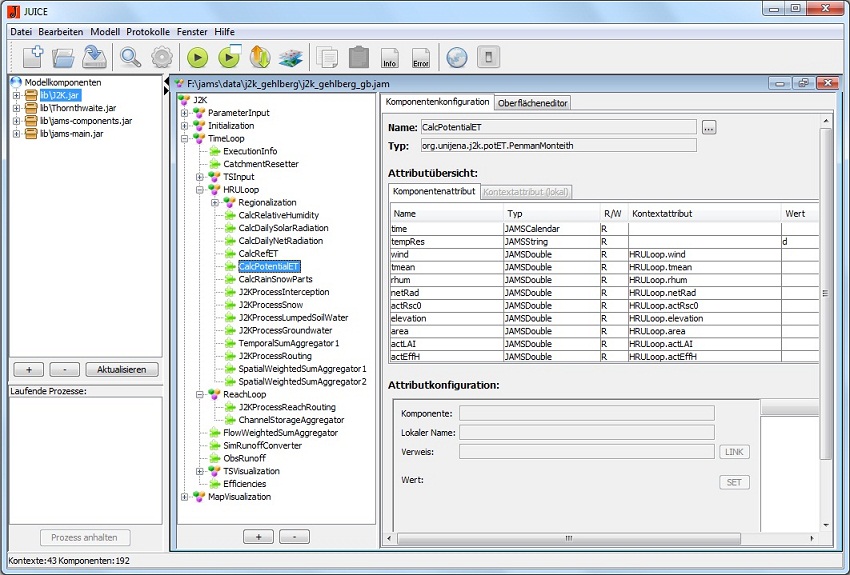Expand lib\Thornthwaite.jar in component library
Viewport: 850px width, 575px height.
point(16,108)
